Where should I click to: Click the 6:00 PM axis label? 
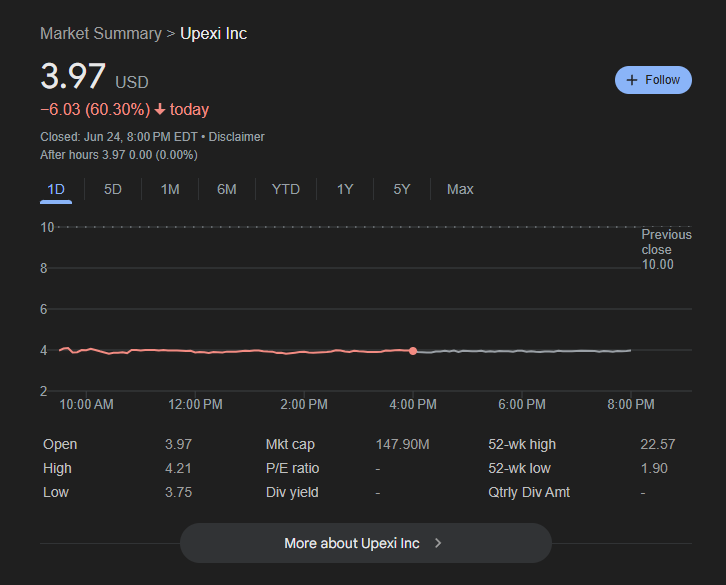click(x=522, y=404)
